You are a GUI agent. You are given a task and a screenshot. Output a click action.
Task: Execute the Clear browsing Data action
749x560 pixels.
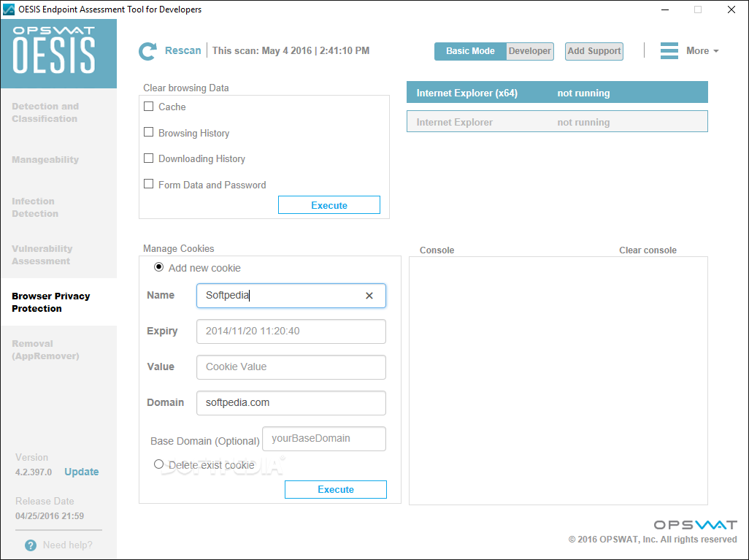pos(329,205)
